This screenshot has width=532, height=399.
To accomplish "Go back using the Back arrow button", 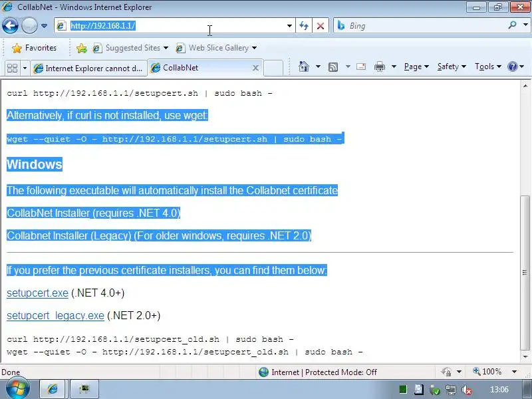I will 10,26.
